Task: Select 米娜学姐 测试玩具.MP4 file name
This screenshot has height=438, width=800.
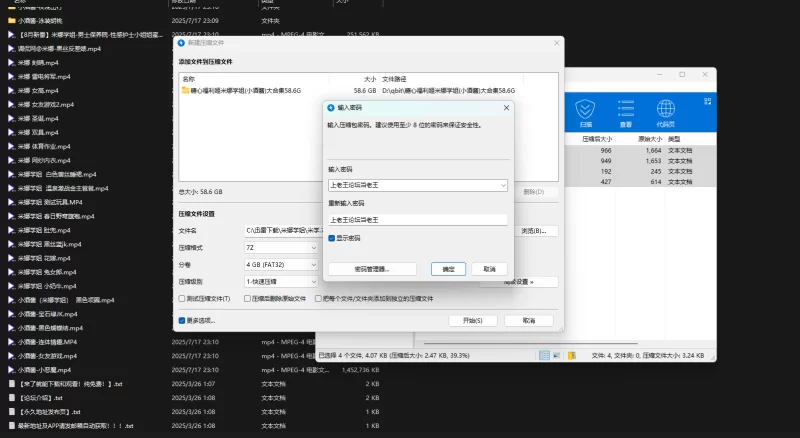Action: click(50, 202)
